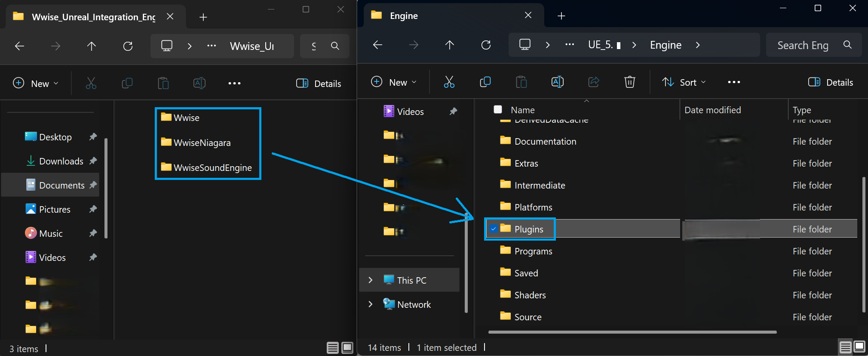Viewport: 868px width, 356px height.
Task: Uncheck the Plugins folder checkbox
Action: pyautogui.click(x=494, y=229)
